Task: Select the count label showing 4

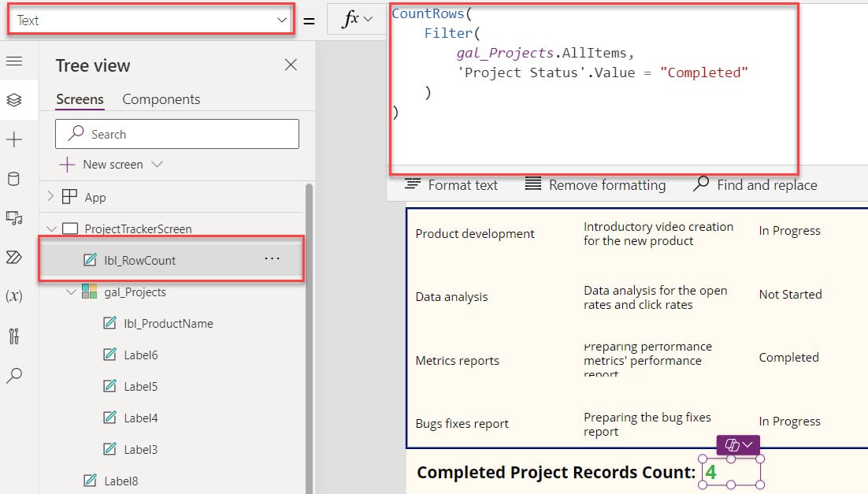Action: pyautogui.click(x=731, y=472)
